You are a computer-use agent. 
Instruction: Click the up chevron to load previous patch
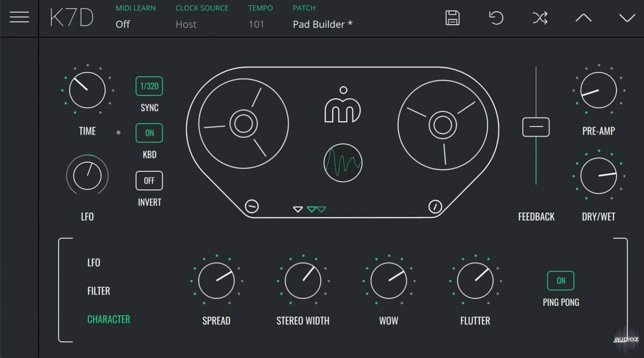tap(583, 18)
